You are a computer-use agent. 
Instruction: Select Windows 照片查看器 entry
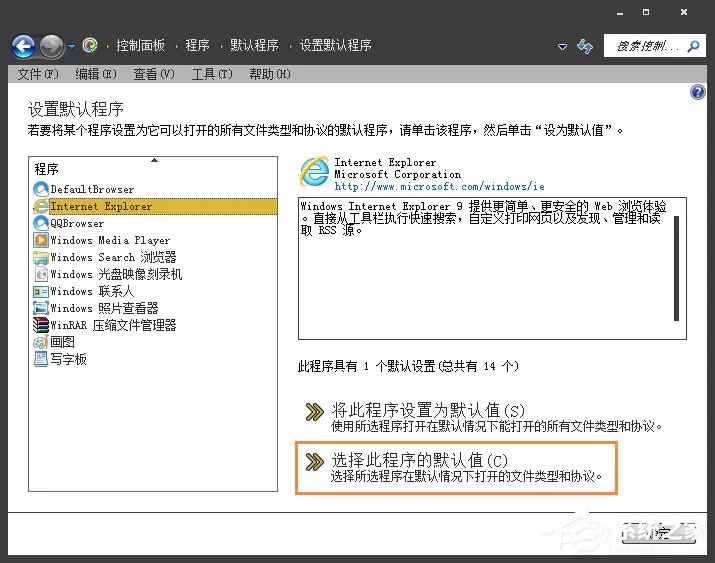point(153,308)
